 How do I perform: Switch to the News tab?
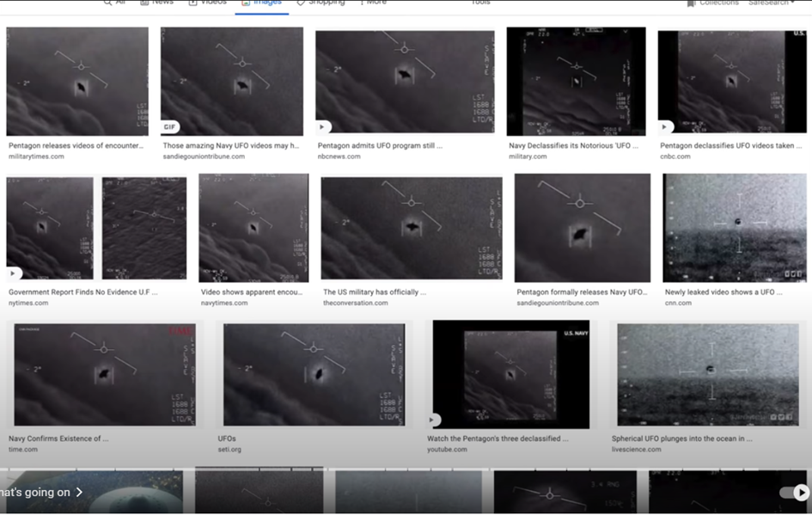coord(157,3)
